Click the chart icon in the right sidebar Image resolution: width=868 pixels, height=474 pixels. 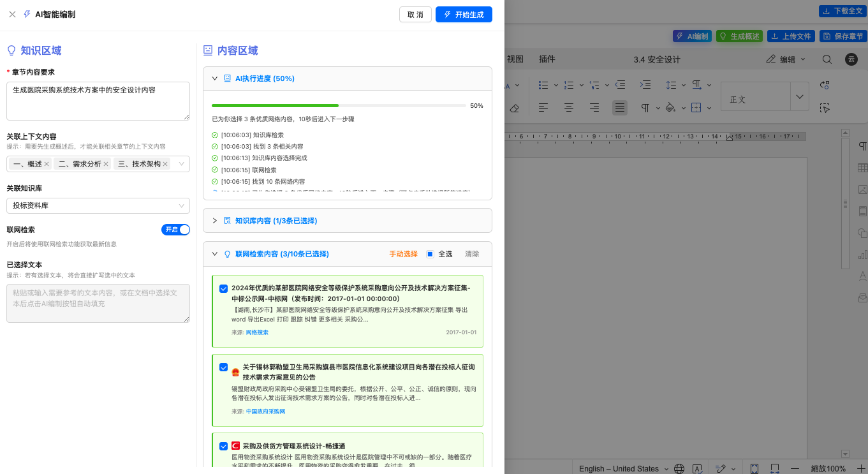pos(862,256)
